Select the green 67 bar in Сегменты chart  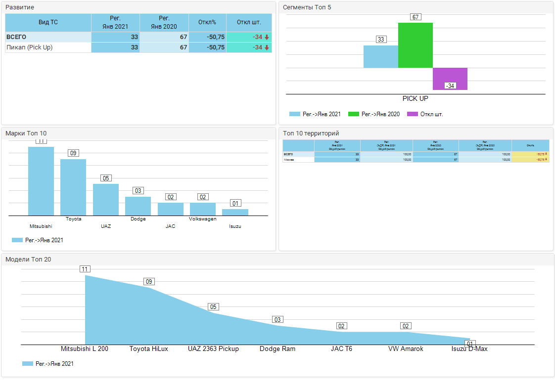click(x=415, y=45)
